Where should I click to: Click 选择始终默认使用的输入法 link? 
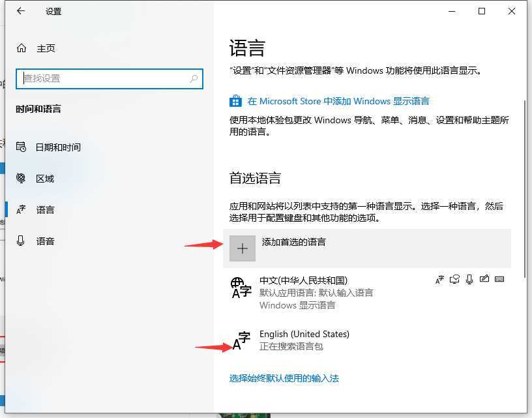(284, 378)
